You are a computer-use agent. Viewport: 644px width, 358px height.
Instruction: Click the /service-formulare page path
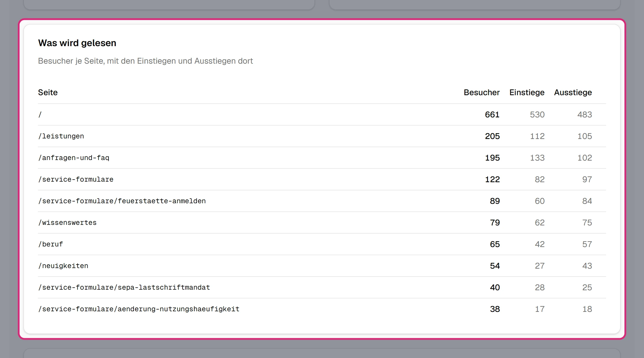pos(76,179)
